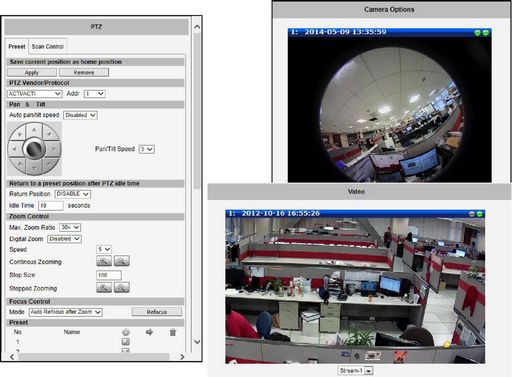The height and width of the screenshot is (377, 512).
Task: Click the Idle Time seconds input field
Action: click(51, 205)
